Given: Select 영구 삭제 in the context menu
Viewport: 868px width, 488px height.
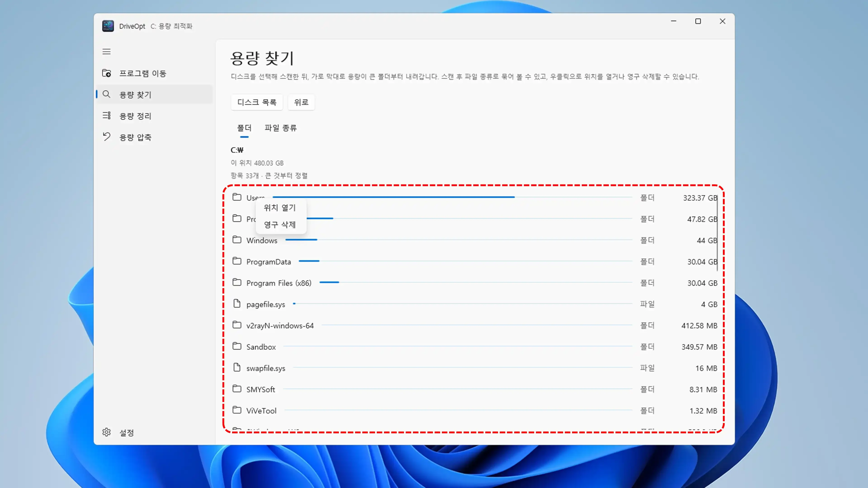Looking at the screenshot, I should tap(280, 225).
